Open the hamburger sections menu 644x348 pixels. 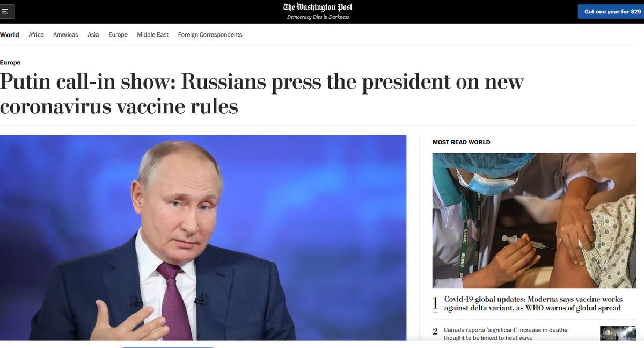[8, 11]
